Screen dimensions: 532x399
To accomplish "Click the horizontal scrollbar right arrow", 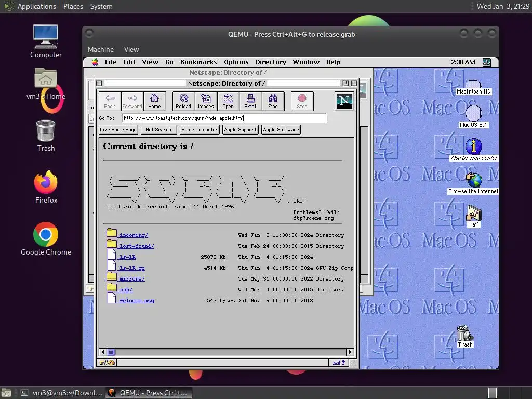I will tap(350, 352).
